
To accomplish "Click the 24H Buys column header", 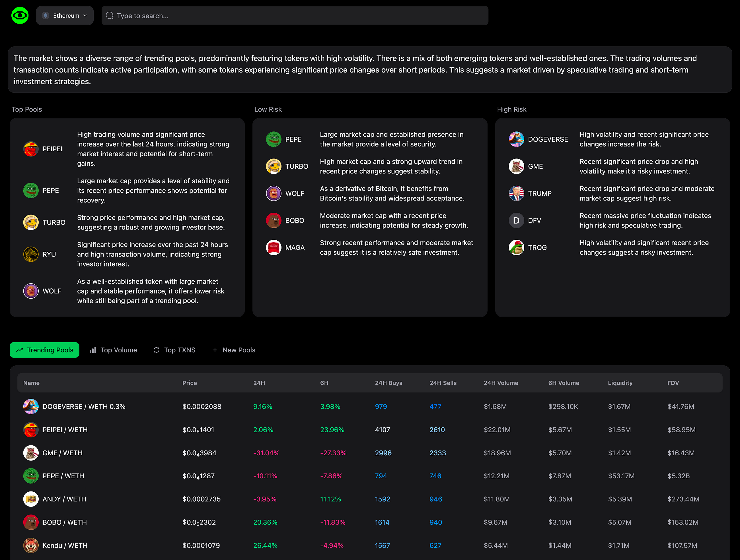I will point(389,383).
